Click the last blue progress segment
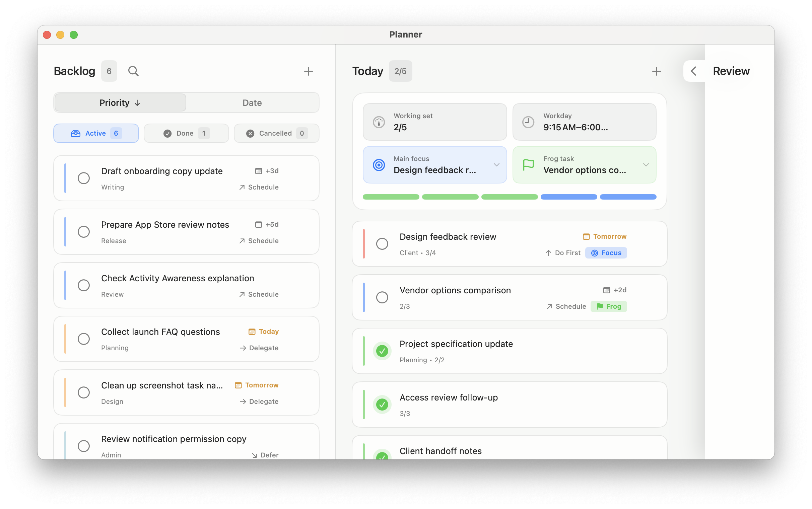 click(628, 197)
